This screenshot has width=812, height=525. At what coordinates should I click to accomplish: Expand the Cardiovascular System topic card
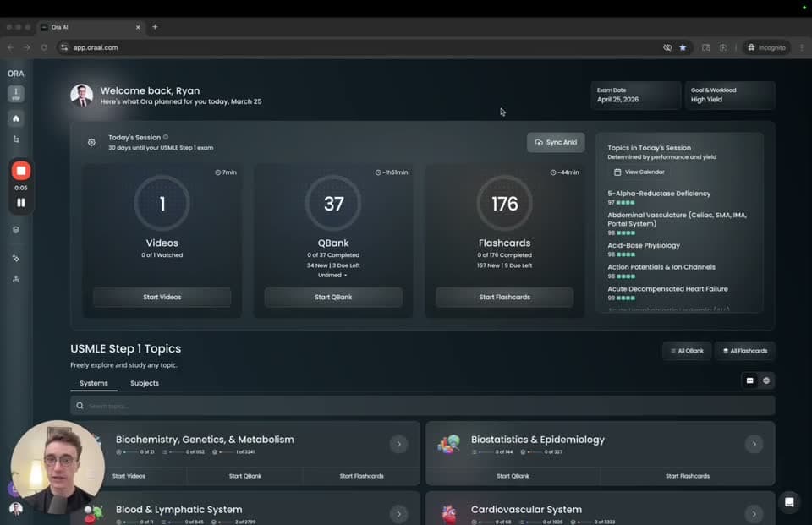753,513
